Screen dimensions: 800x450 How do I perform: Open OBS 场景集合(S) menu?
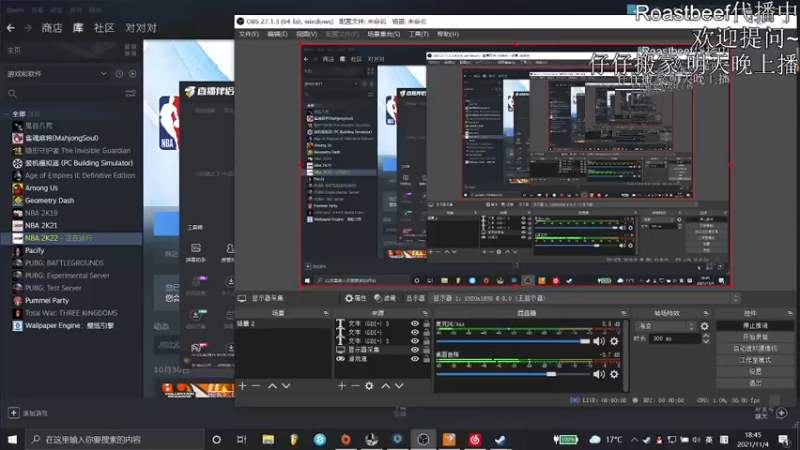click(384, 34)
